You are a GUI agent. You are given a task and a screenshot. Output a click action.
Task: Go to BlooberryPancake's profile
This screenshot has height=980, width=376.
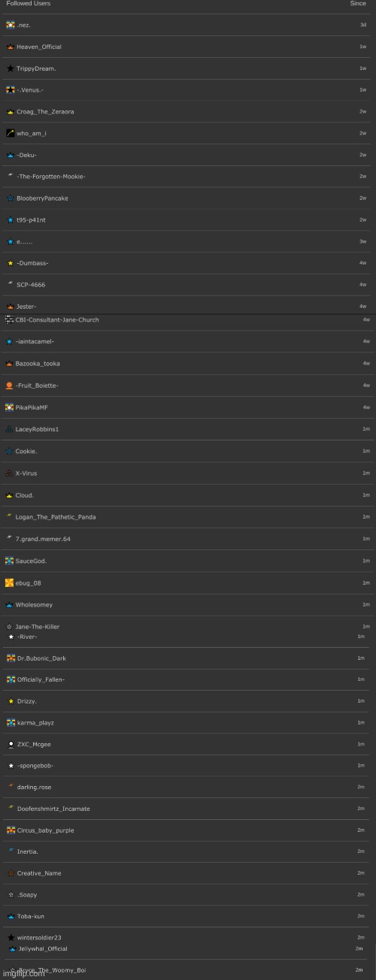pos(42,198)
